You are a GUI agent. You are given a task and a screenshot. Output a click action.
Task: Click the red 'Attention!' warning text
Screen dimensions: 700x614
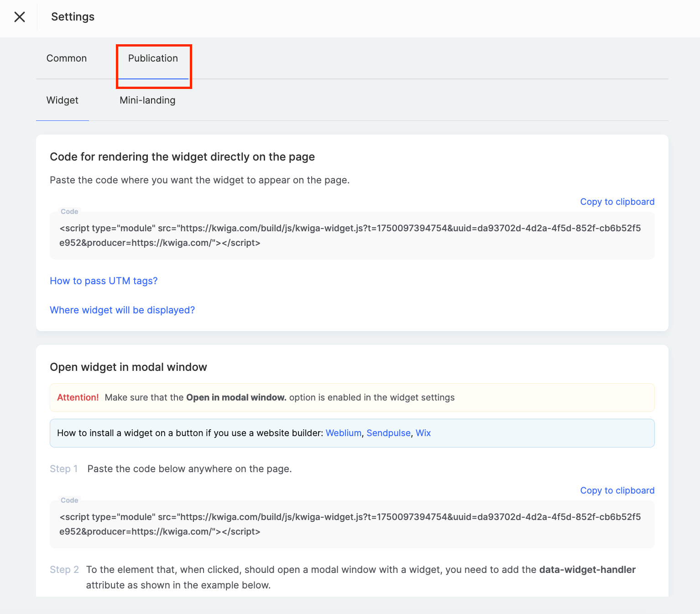(78, 397)
